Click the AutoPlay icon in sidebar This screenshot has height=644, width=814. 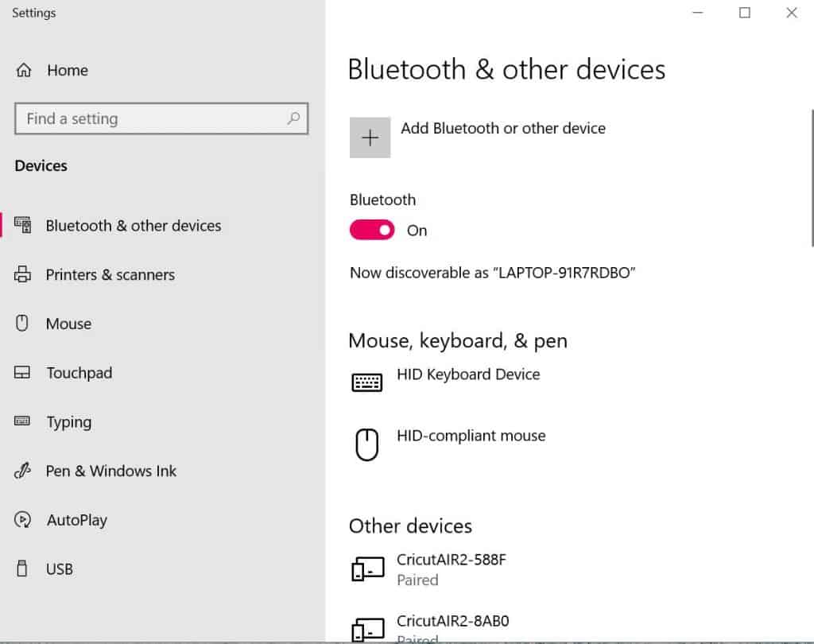(22, 520)
